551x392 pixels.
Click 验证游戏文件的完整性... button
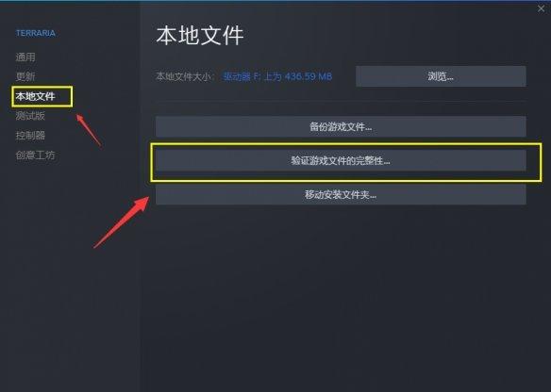point(341,161)
